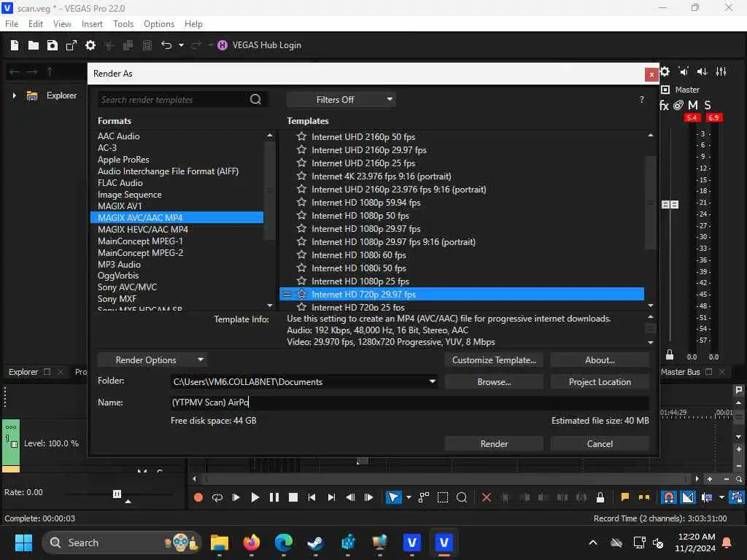The height and width of the screenshot is (560, 747).
Task: Click Play From Start button
Action: [x=236, y=497]
